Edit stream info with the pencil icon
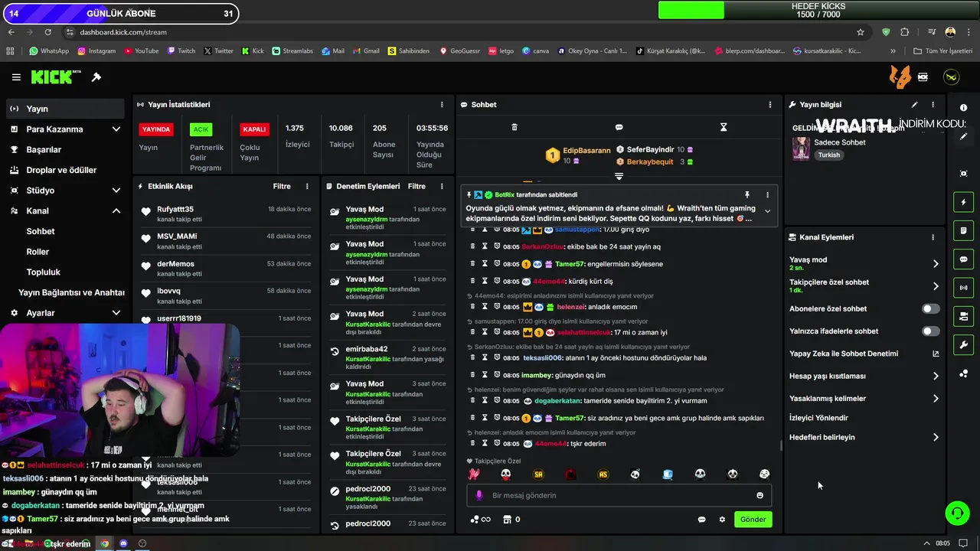 914,105
